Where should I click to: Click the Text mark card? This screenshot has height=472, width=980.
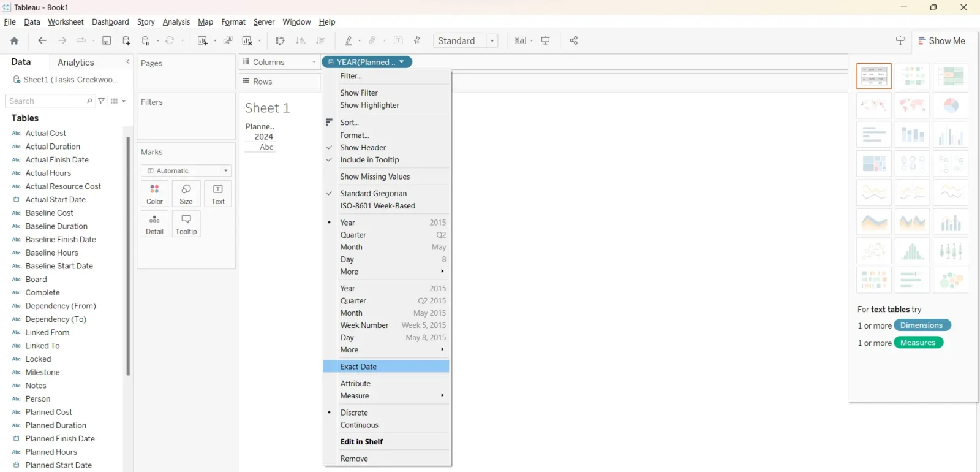[218, 194]
